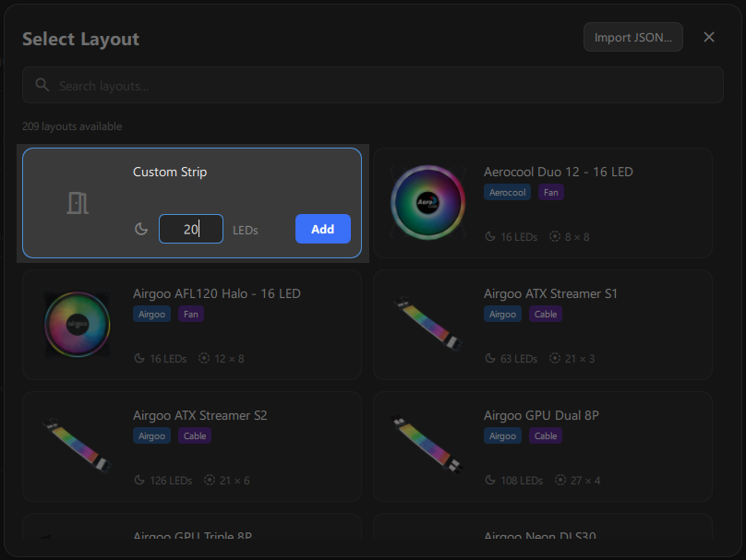This screenshot has width=746, height=560.
Task: Pick the Airgoo ATX Streamer S1 title
Action: (550, 293)
